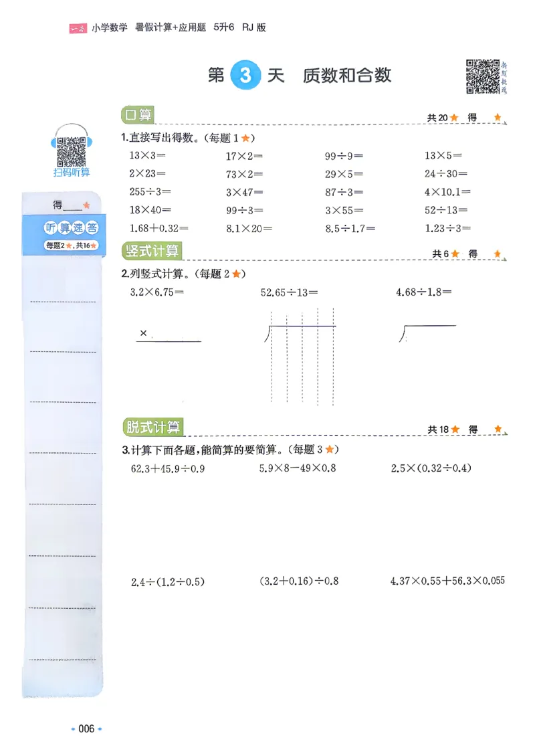Click the red logo in the page header
The width and height of the screenshot is (535, 756).
pos(78,28)
